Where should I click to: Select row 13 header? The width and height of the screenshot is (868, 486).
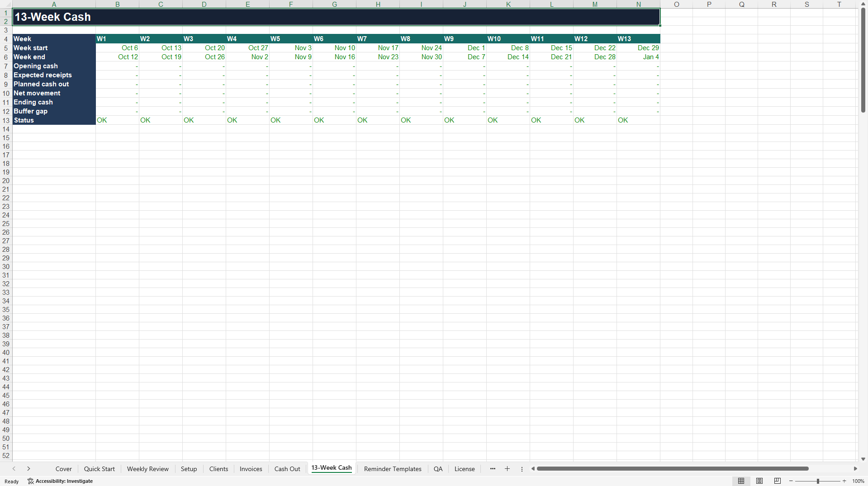coord(6,120)
